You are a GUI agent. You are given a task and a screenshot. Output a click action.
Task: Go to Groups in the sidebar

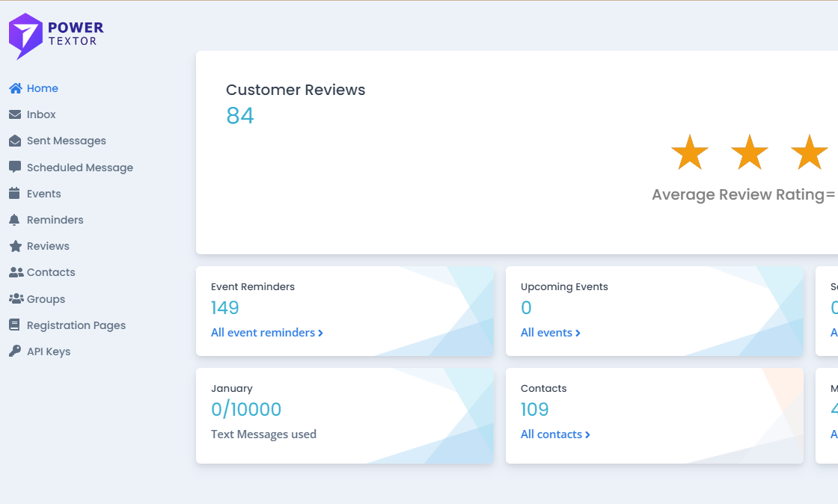[x=46, y=299]
